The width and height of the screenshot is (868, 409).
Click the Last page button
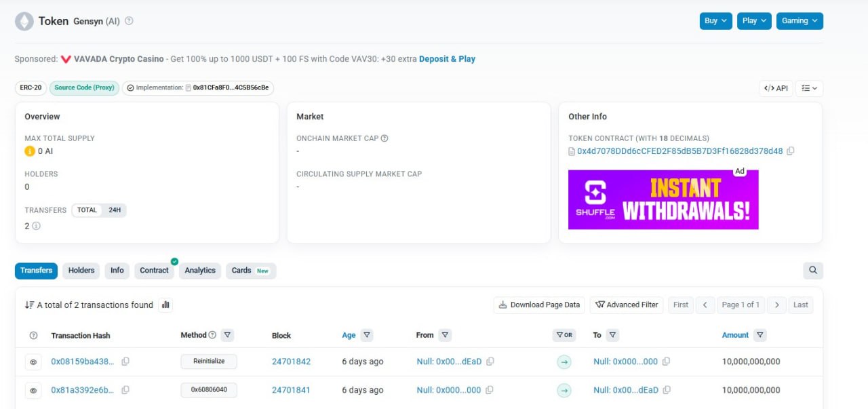[801, 305]
